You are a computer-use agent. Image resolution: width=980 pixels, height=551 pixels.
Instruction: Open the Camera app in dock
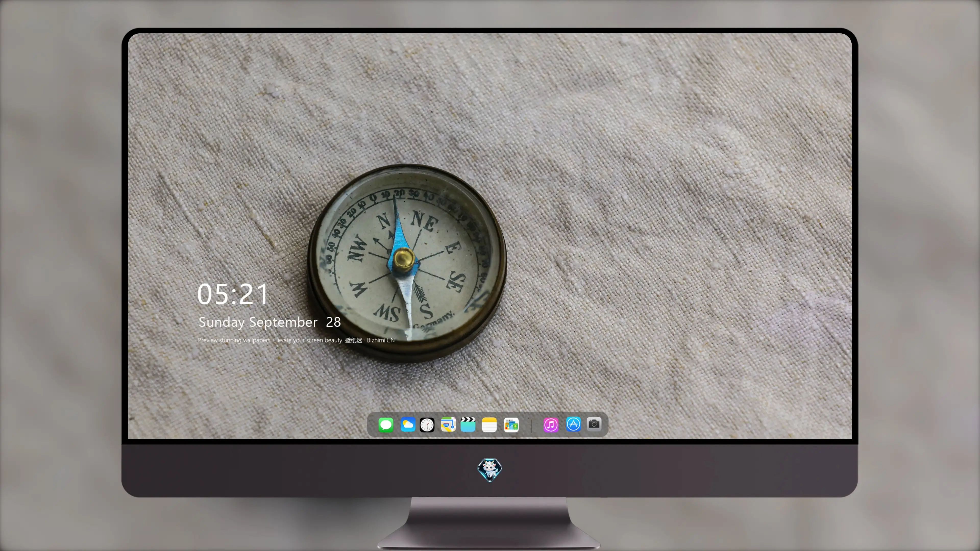coord(594,424)
